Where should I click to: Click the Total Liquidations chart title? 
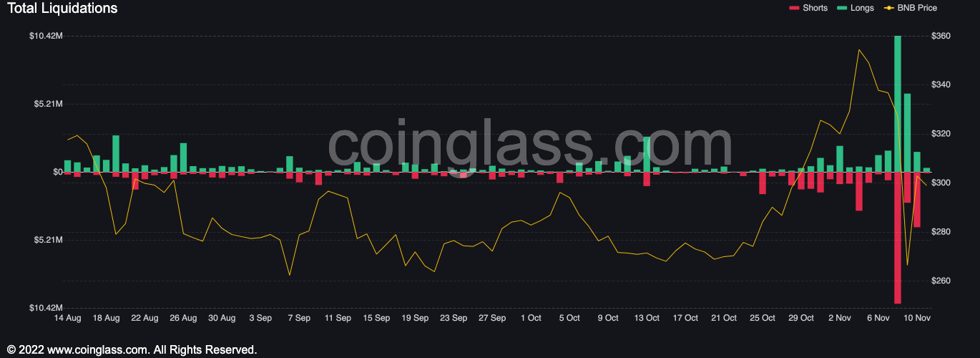point(62,9)
